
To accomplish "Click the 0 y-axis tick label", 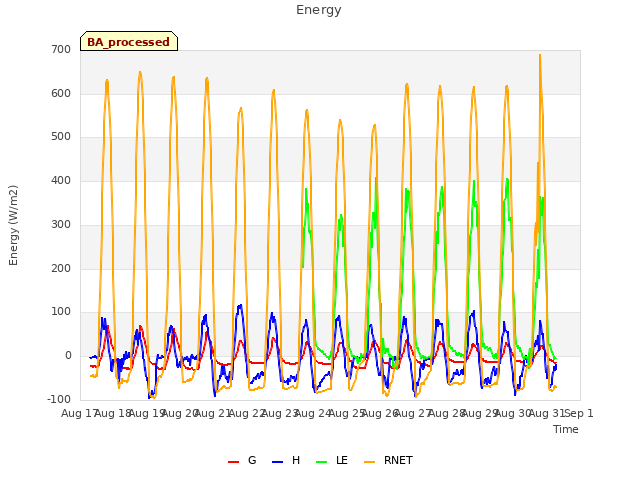I will point(68,356).
